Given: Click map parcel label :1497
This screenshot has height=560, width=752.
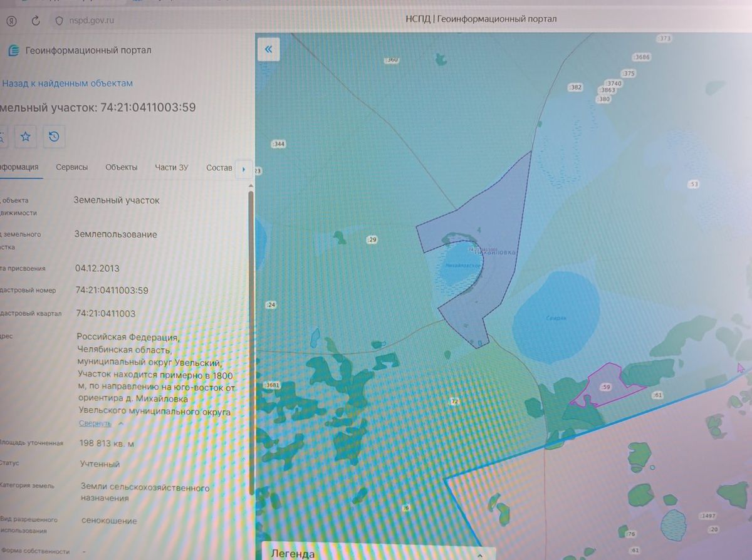Looking at the screenshot, I should click(707, 516).
